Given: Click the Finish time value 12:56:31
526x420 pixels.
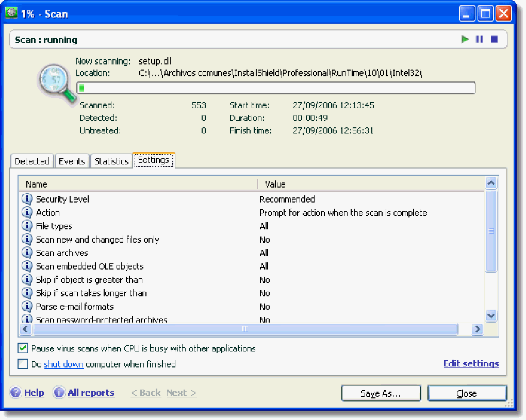Looking at the screenshot, I should pos(333,130).
